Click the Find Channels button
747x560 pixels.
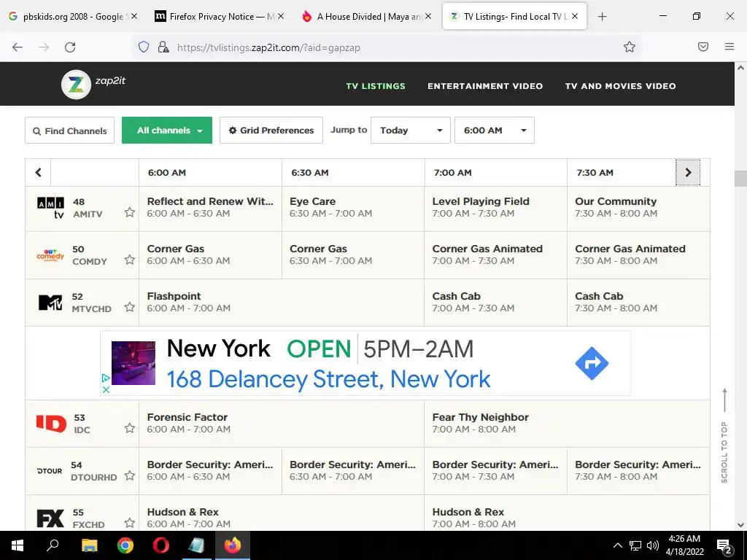point(69,130)
